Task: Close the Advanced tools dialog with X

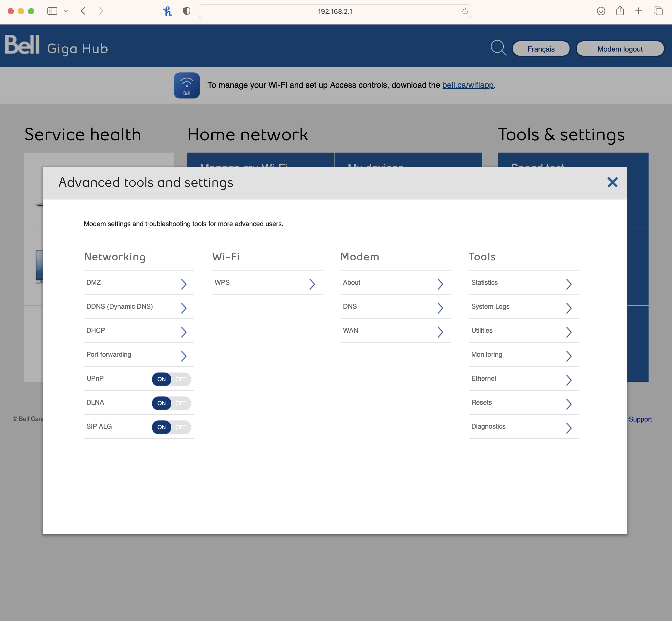Action: (612, 182)
